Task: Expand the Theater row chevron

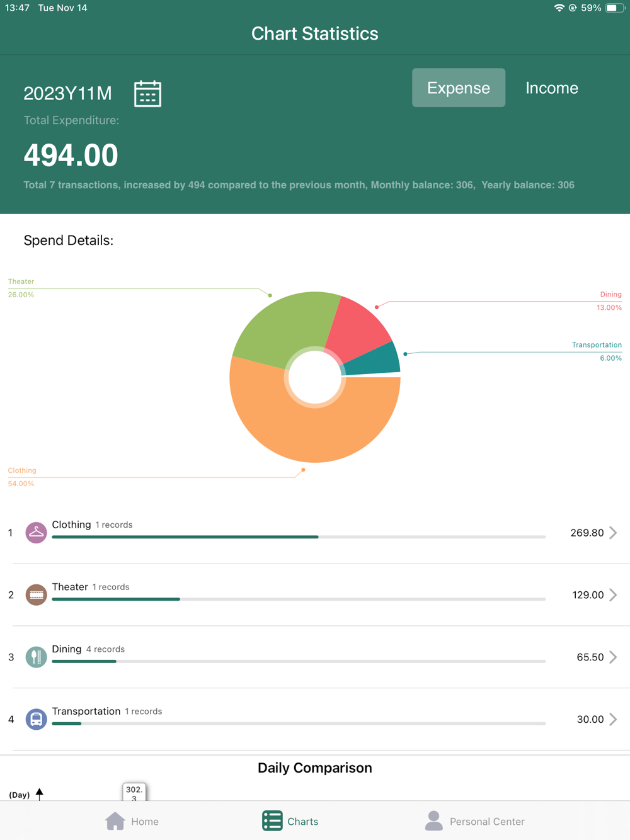Action: (613, 594)
